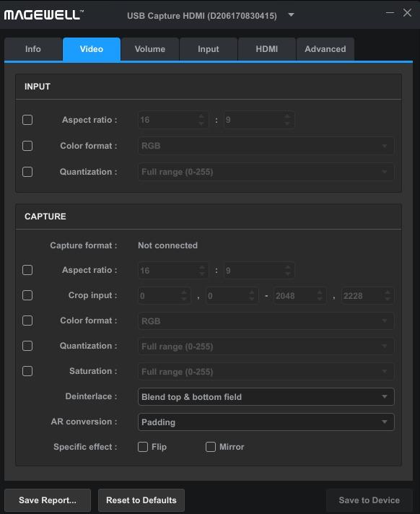Click the Save to Device button

pos(369,500)
